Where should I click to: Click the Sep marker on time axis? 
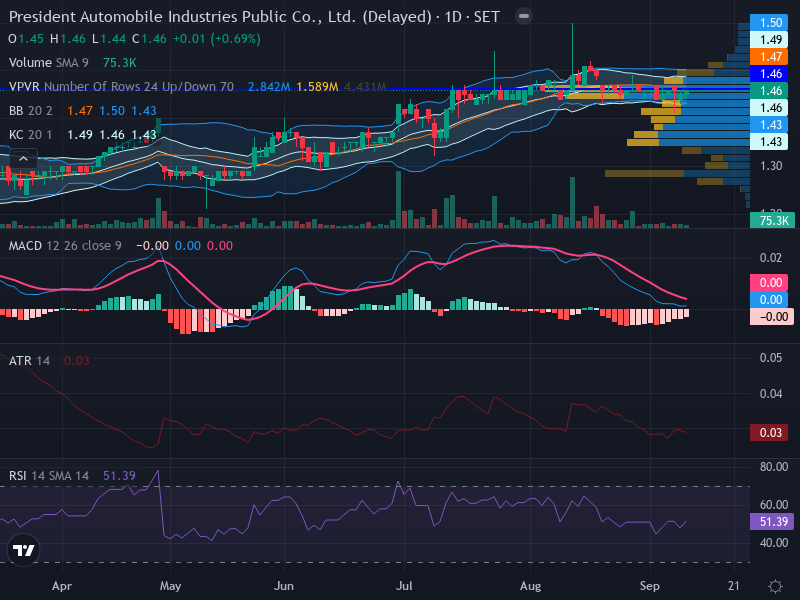[x=650, y=586]
